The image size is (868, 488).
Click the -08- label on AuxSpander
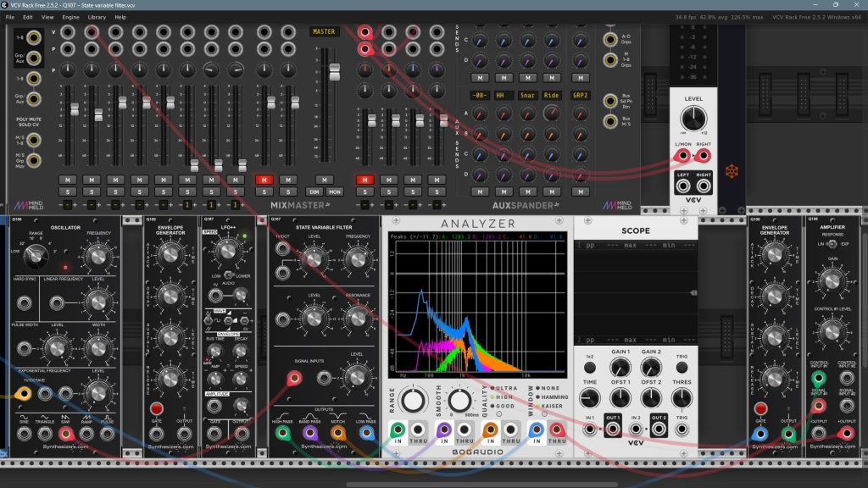point(480,95)
